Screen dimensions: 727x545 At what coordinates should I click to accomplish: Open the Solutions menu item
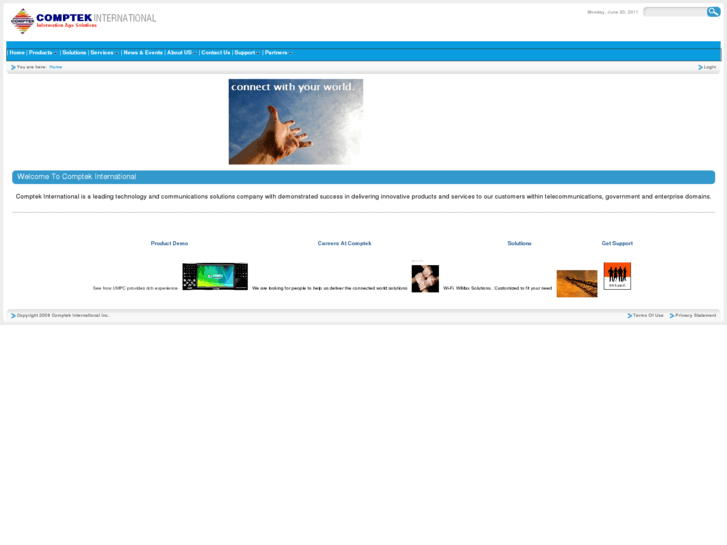pos(74,53)
